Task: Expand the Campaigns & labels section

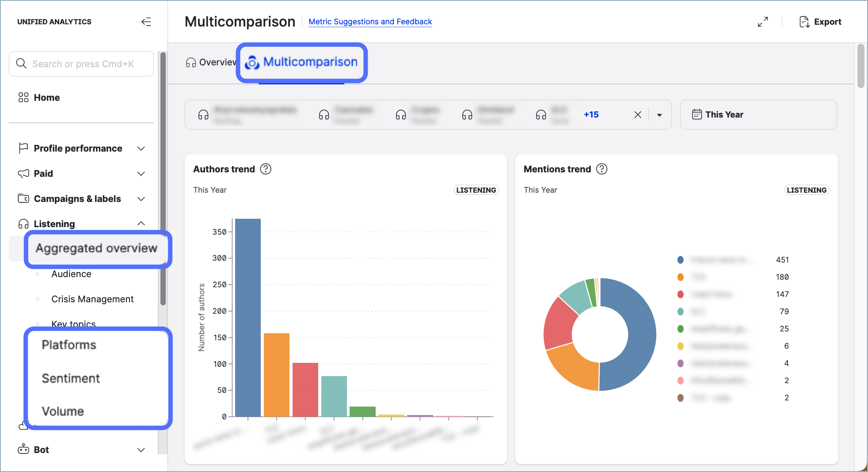Action: (141, 199)
